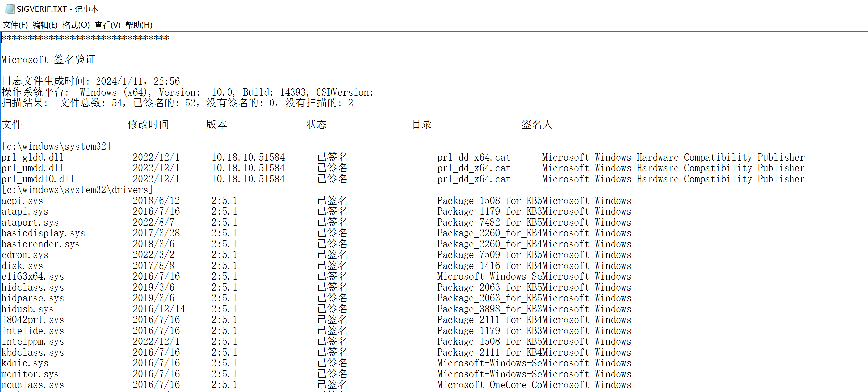Click on acpi.sys file entry
The image size is (868, 392).
pyautogui.click(x=22, y=201)
